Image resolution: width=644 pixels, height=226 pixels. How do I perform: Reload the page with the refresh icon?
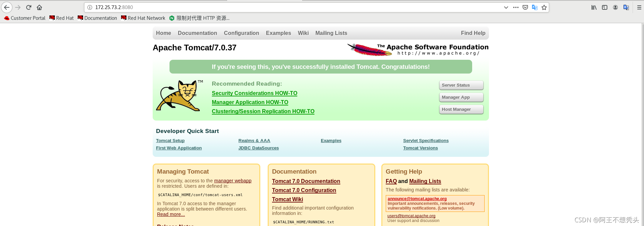[29, 7]
